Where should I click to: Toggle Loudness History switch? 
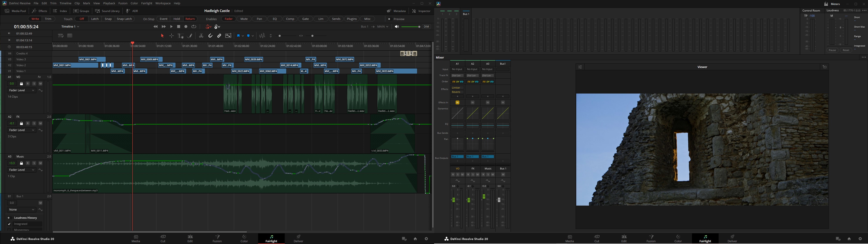coord(9,218)
